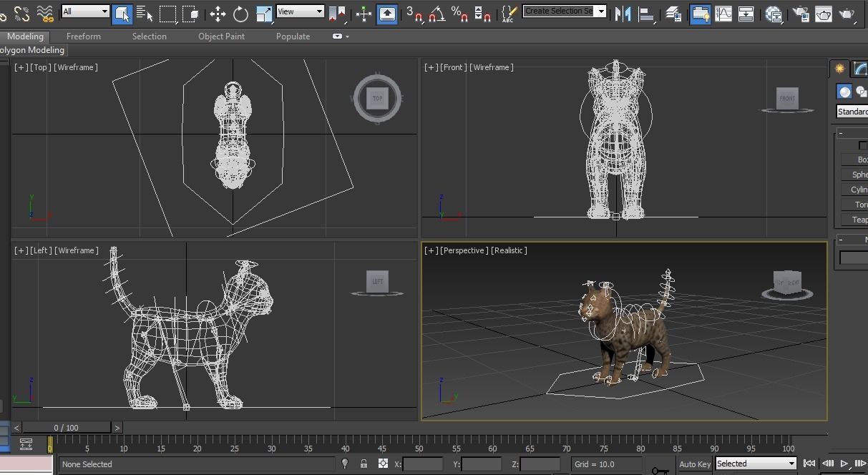Switch to the Populate tab

tap(293, 36)
